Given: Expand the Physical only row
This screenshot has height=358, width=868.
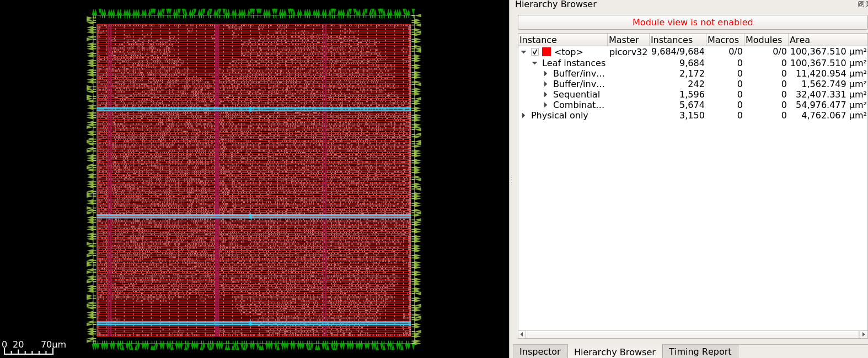Looking at the screenshot, I should [523, 115].
